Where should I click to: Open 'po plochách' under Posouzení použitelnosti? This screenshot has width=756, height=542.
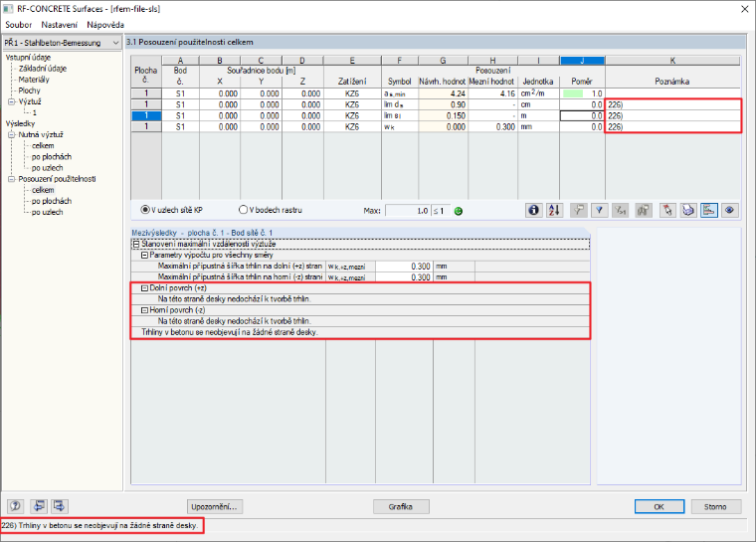pos(52,201)
